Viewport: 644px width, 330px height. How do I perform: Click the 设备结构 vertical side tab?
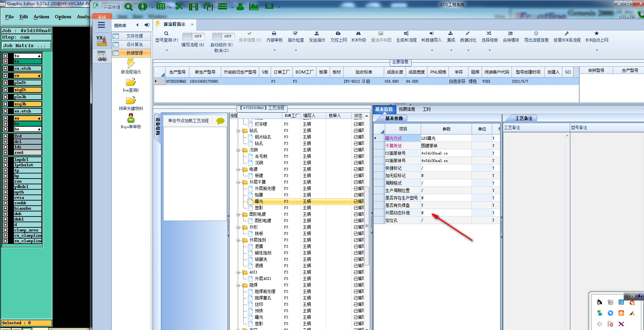tap(158, 126)
